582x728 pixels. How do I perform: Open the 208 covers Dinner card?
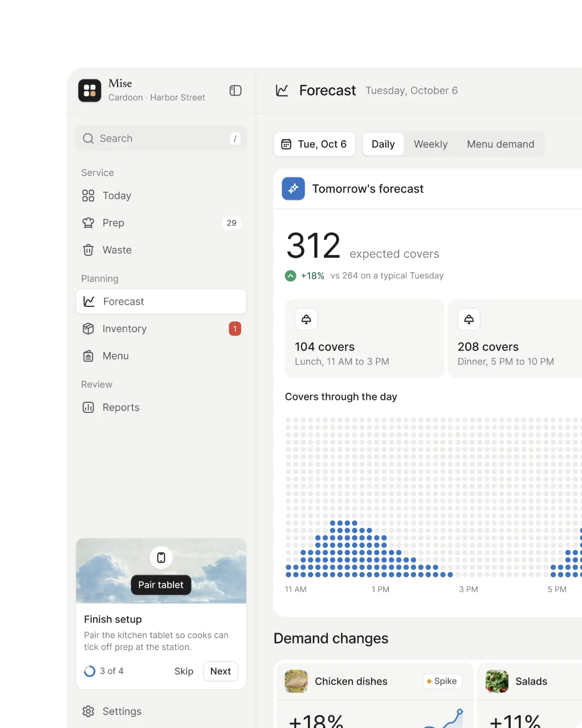(x=515, y=338)
